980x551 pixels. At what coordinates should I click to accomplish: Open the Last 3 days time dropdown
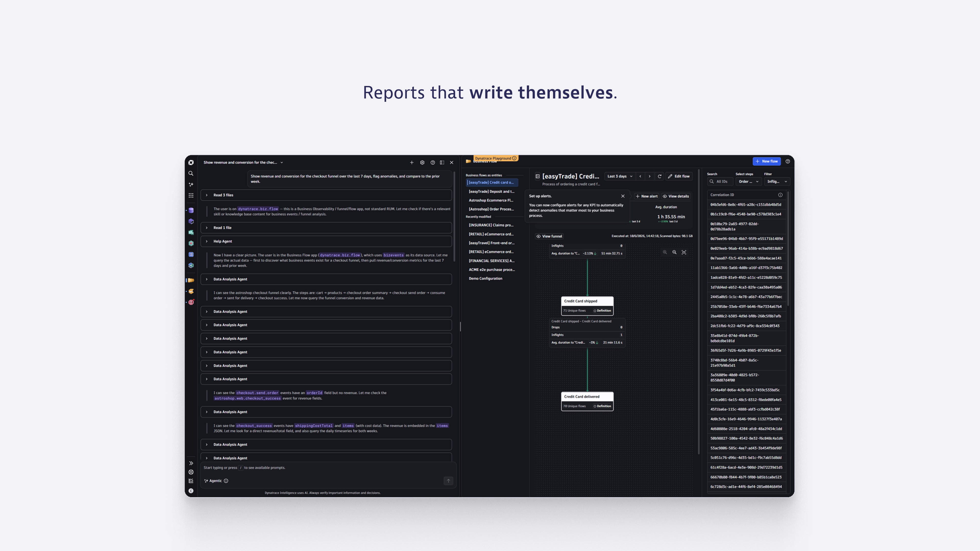click(x=620, y=176)
